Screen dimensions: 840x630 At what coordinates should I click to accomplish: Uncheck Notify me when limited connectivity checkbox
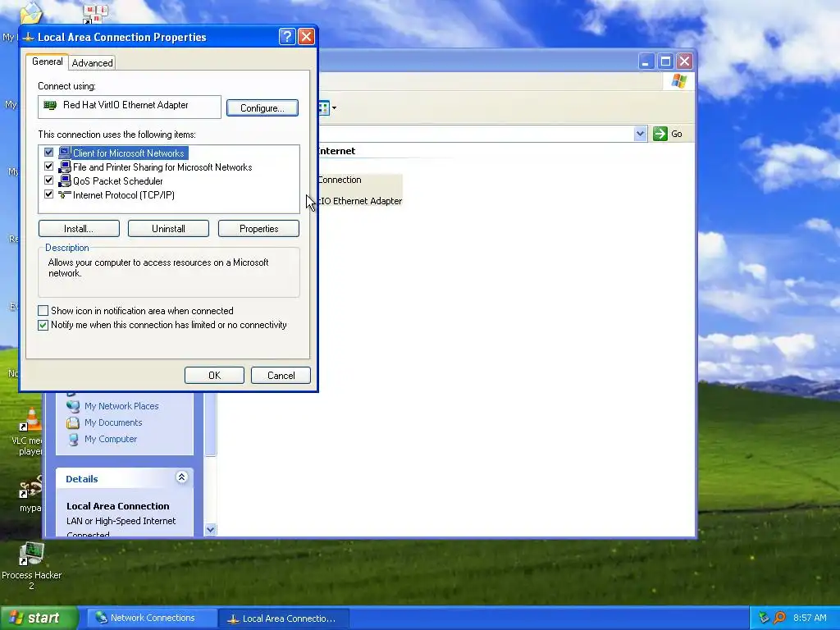click(43, 325)
